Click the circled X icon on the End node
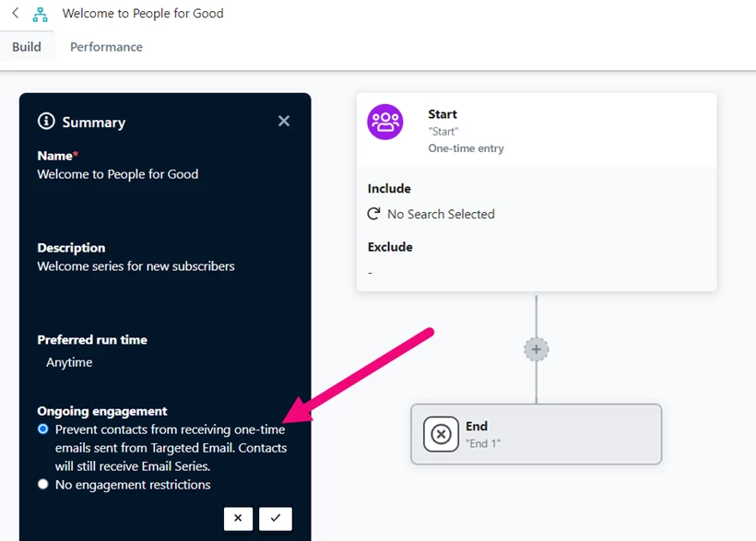Viewport: 756px width, 541px height. tap(441, 433)
